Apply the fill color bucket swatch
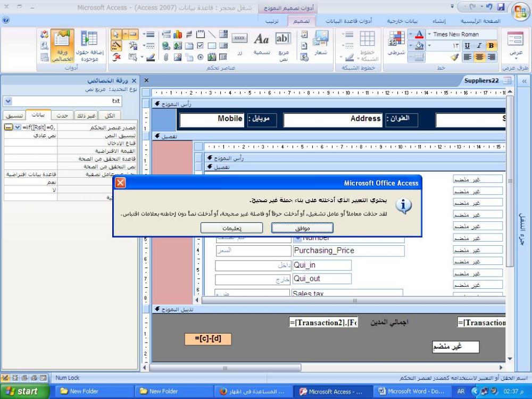Image resolution: width=532 pixels, height=399 pixels. point(419,45)
